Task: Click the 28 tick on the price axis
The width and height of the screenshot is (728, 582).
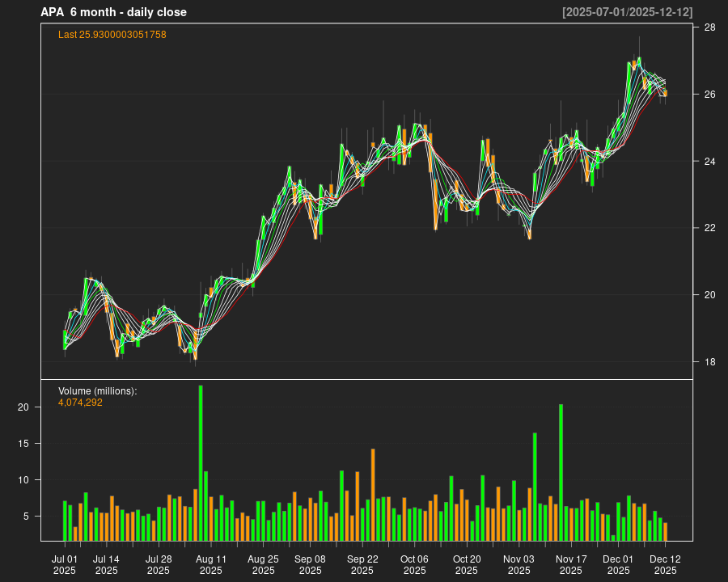Action: (709, 27)
